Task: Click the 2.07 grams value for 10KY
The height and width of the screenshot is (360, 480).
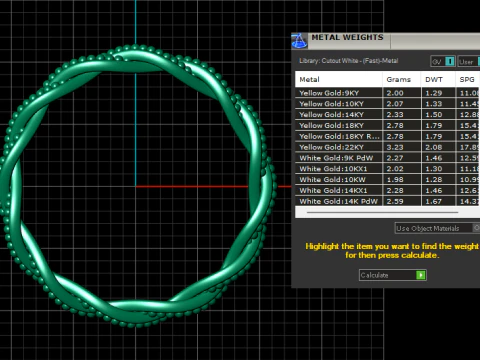Action: pyautogui.click(x=395, y=104)
